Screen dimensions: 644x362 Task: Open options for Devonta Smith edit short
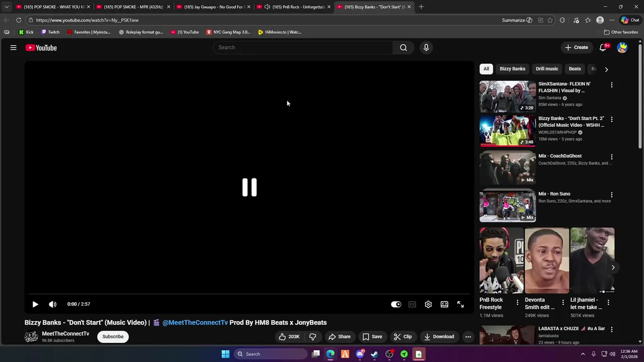(x=563, y=302)
